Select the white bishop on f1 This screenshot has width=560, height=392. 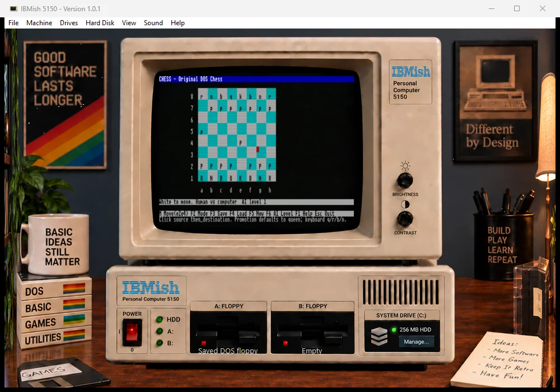pyautogui.click(x=250, y=178)
